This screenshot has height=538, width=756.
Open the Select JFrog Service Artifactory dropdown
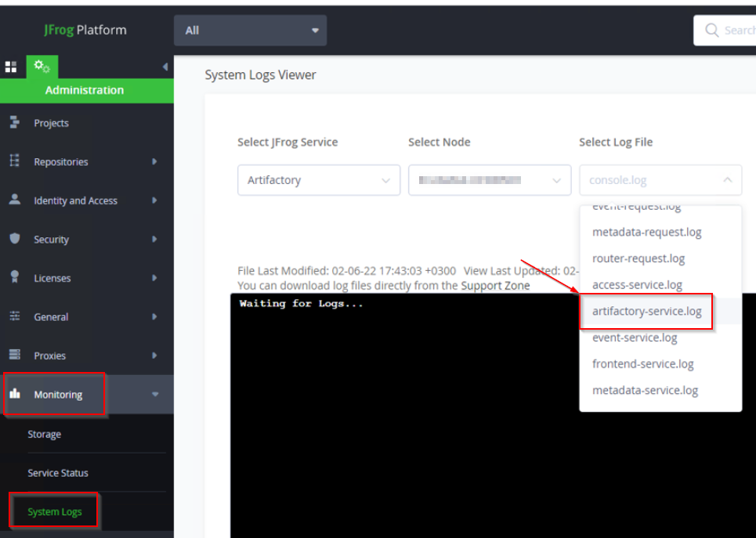pyautogui.click(x=318, y=180)
